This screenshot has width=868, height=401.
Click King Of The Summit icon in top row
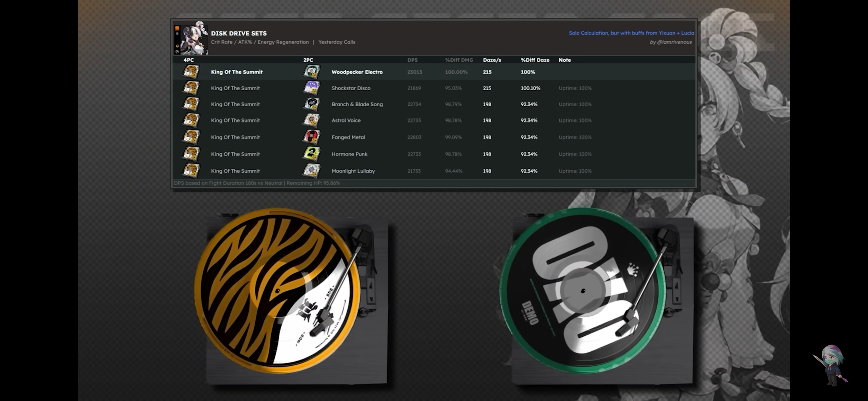click(x=191, y=72)
